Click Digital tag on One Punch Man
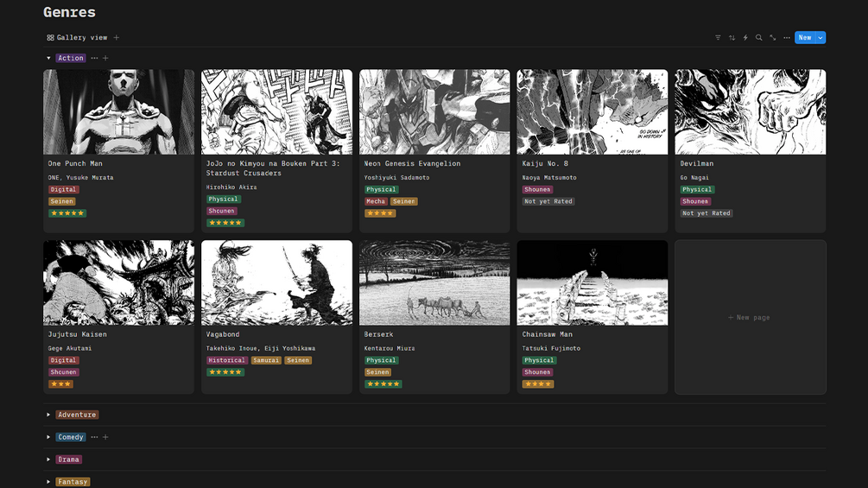Viewport: 868px width, 488px height. 64,189
